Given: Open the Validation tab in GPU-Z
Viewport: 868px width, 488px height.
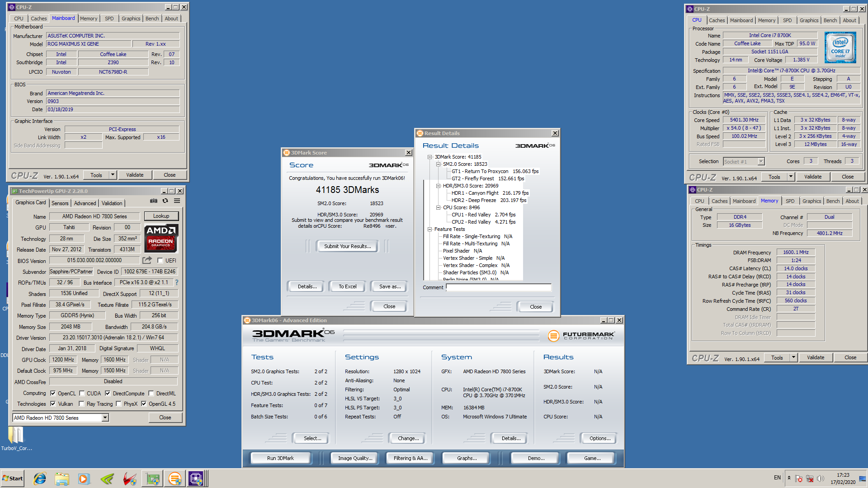Looking at the screenshot, I should pos(112,203).
